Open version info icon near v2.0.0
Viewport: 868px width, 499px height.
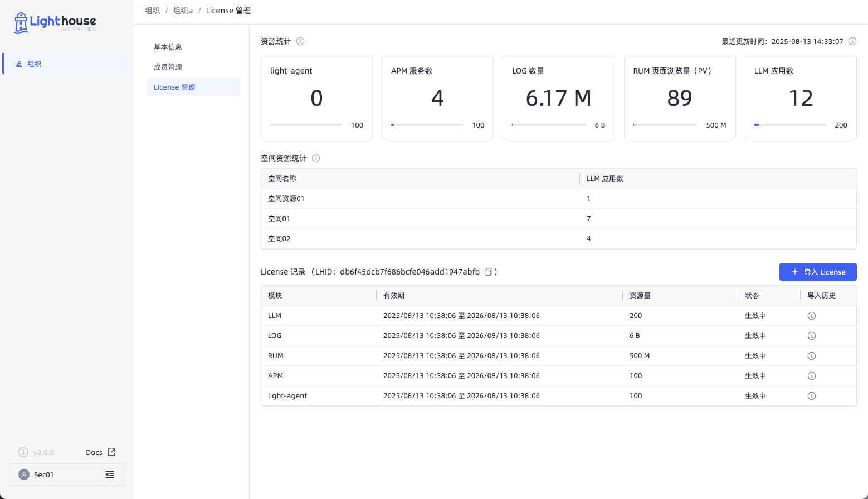click(23, 452)
